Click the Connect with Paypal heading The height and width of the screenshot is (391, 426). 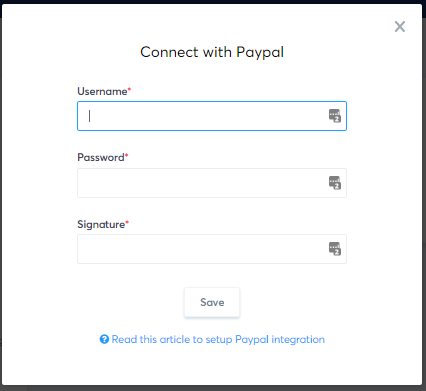(x=212, y=52)
